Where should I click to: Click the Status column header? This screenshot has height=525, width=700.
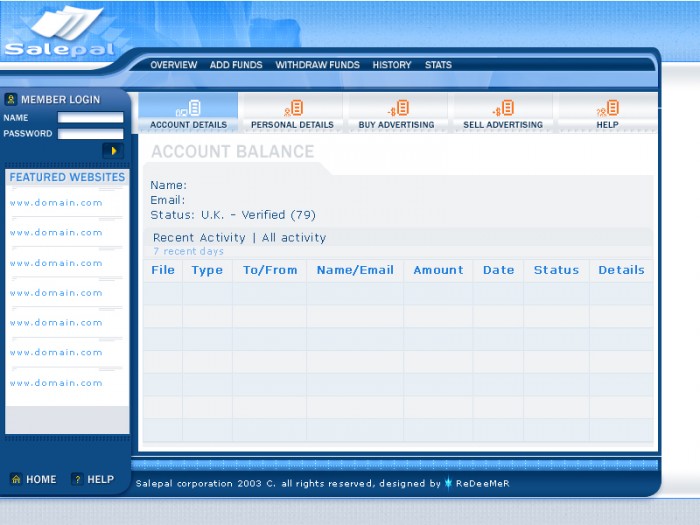coord(556,270)
